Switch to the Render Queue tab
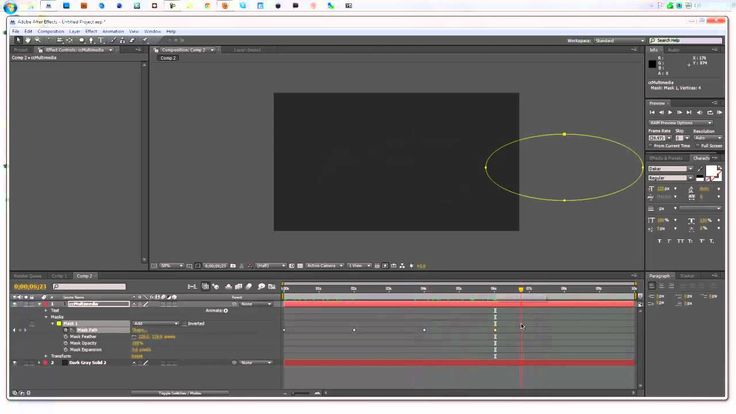The image size is (736, 414). 28,276
